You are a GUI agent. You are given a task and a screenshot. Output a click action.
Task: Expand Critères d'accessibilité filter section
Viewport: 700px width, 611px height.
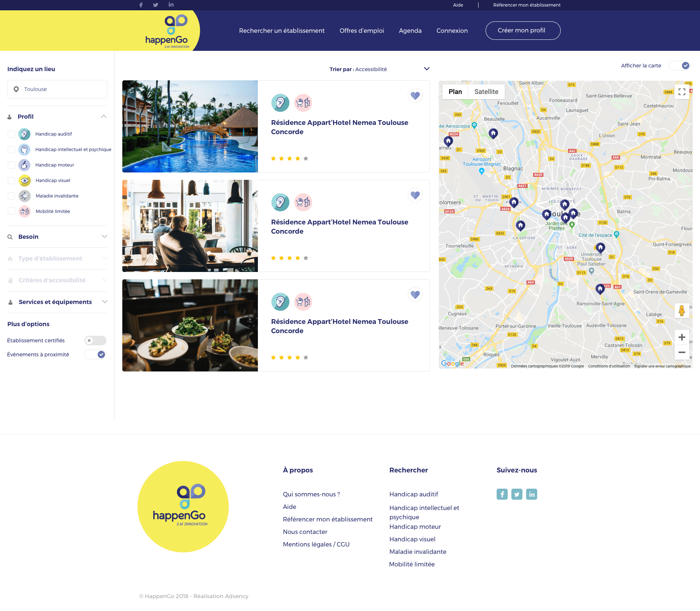pos(105,280)
